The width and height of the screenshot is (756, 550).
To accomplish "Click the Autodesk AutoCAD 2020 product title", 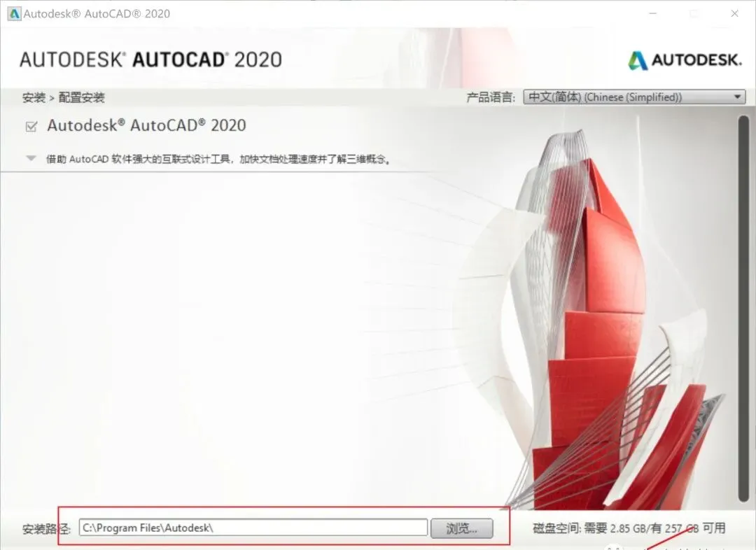I will pos(146,125).
